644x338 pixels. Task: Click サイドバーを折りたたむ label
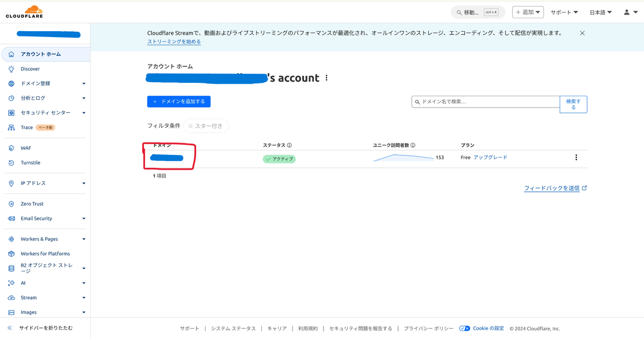pos(46,328)
